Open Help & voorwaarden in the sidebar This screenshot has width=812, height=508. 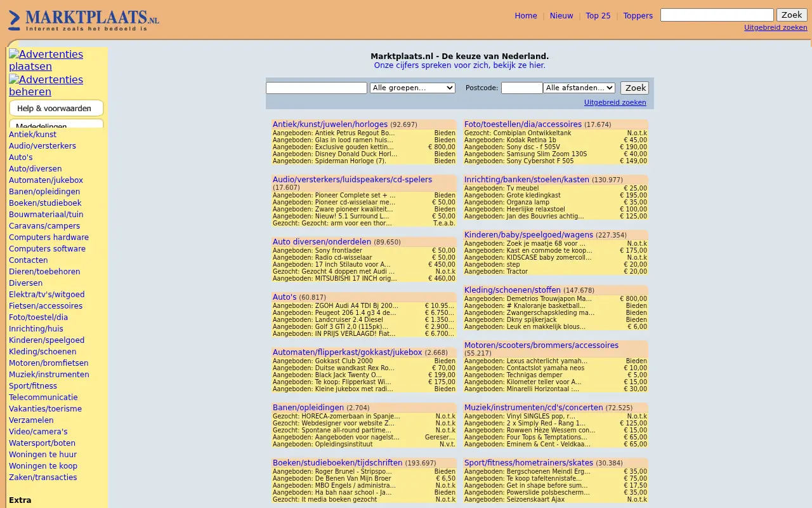pyautogui.click(x=56, y=108)
